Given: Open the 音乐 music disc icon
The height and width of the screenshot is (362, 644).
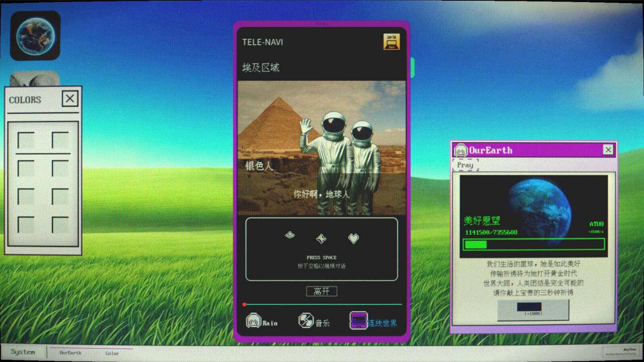Looking at the screenshot, I should pyautogui.click(x=306, y=320).
